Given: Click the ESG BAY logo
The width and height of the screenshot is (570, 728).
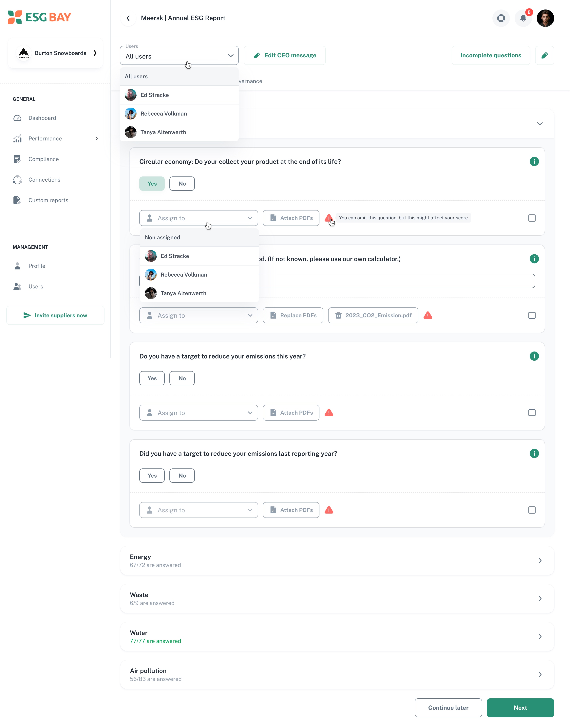Looking at the screenshot, I should coord(39,17).
